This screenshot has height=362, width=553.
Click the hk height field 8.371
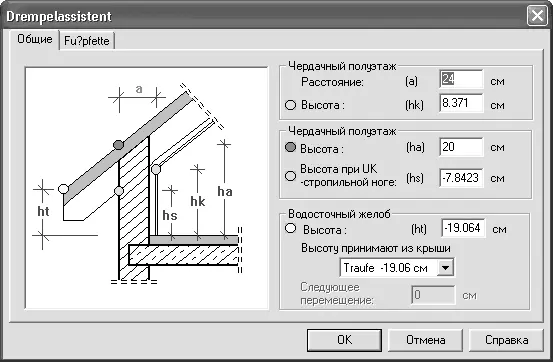461,103
